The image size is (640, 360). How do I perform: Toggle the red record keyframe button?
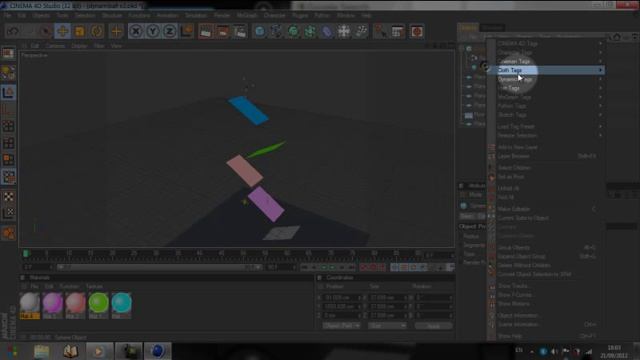click(x=364, y=267)
